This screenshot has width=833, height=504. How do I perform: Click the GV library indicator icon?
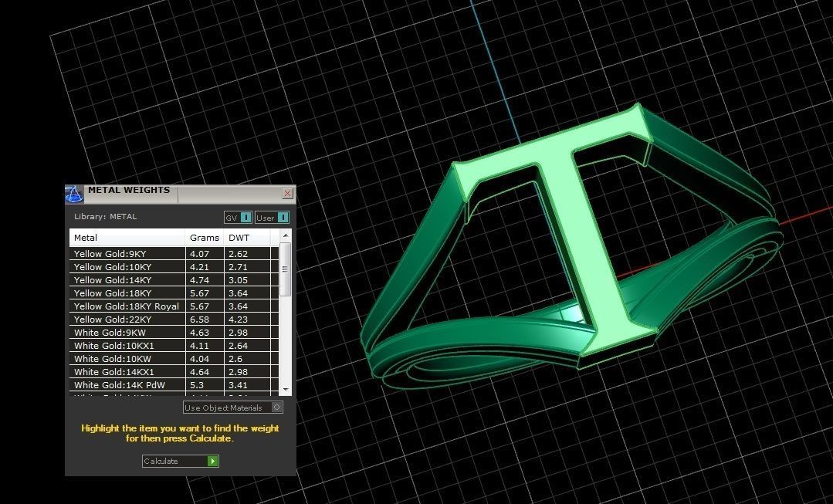(245, 217)
